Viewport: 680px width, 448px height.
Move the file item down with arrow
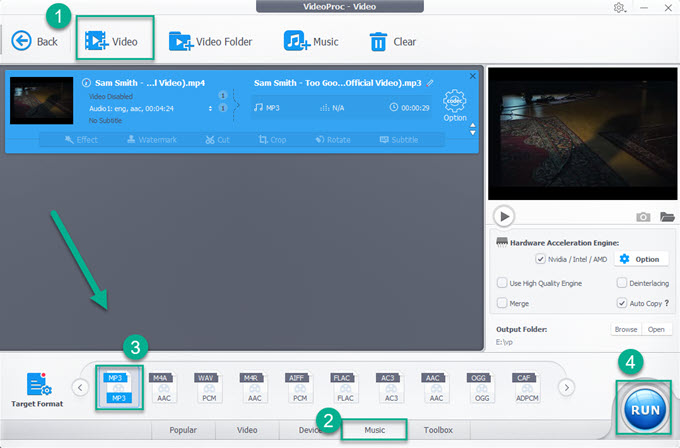click(x=473, y=133)
